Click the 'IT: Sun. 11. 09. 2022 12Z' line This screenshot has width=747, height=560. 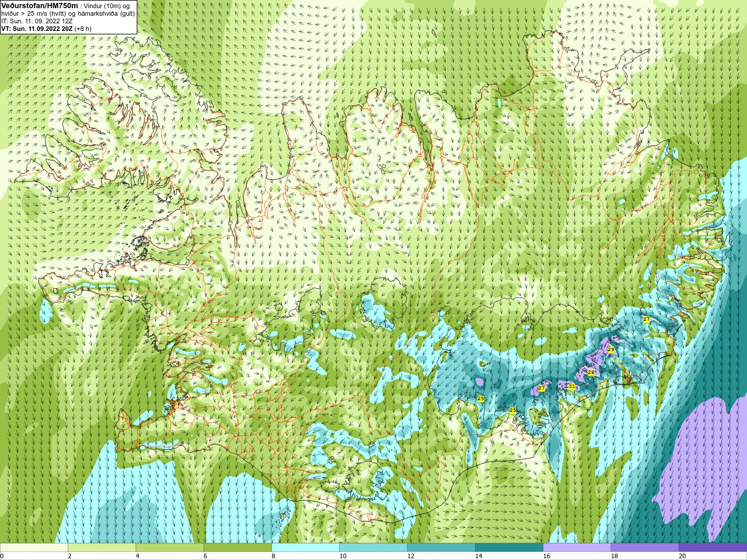pos(37,21)
